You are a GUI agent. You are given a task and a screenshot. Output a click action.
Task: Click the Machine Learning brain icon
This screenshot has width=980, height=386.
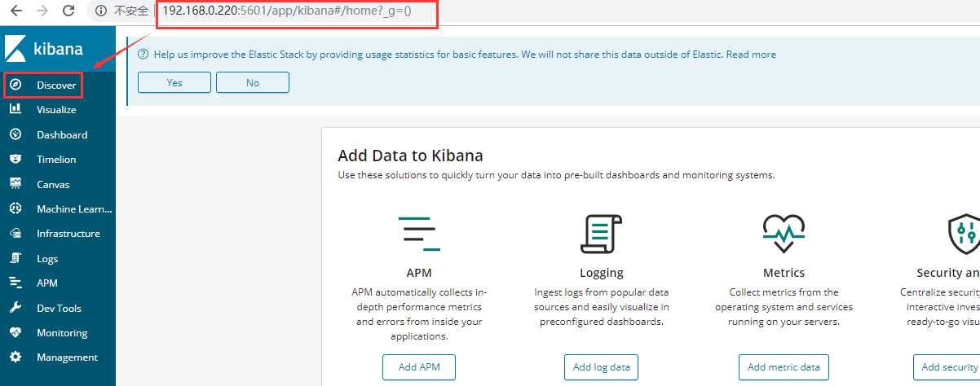coord(15,208)
